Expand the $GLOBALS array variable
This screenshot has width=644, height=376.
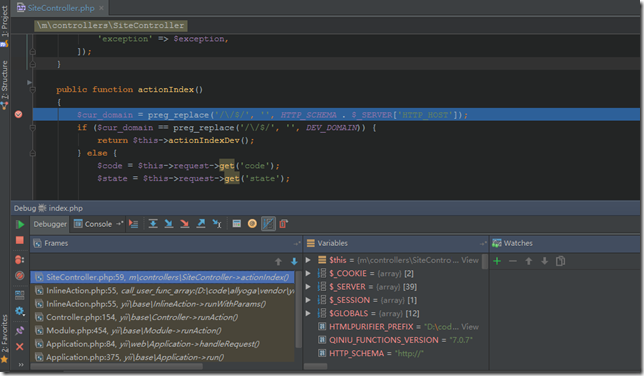coord(308,313)
